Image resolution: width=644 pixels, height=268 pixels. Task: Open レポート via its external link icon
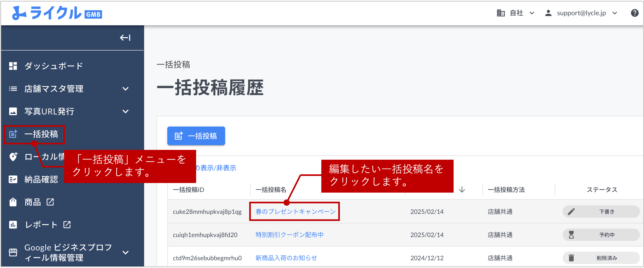click(67, 224)
